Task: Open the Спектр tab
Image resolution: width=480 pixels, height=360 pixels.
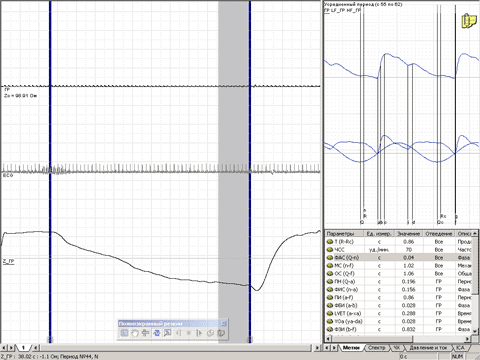Action: coord(376,348)
